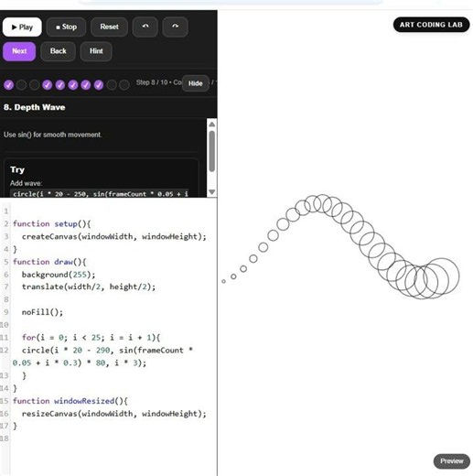
Task: Click the instructions scrollbar thumb
Action: point(212,151)
